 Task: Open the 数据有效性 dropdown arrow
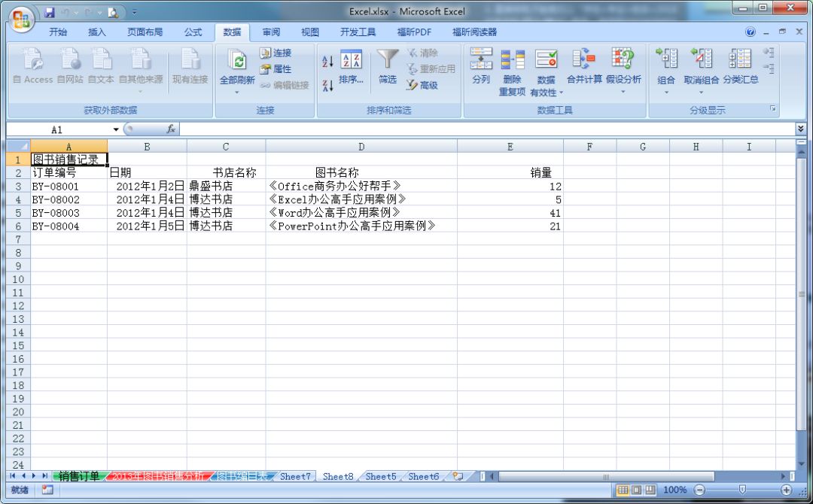click(561, 93)
